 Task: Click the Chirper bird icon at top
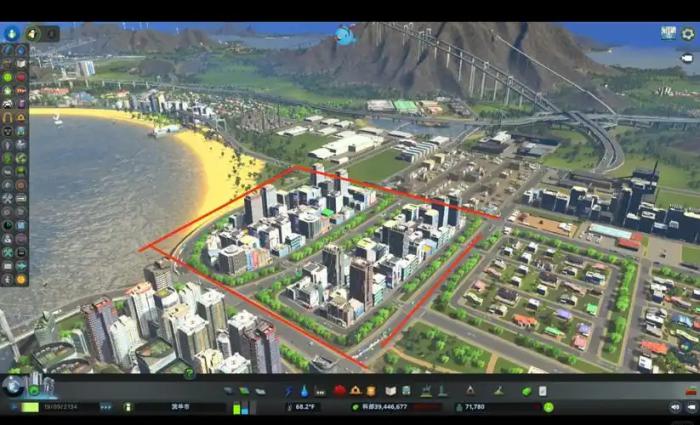click(345, 36)
